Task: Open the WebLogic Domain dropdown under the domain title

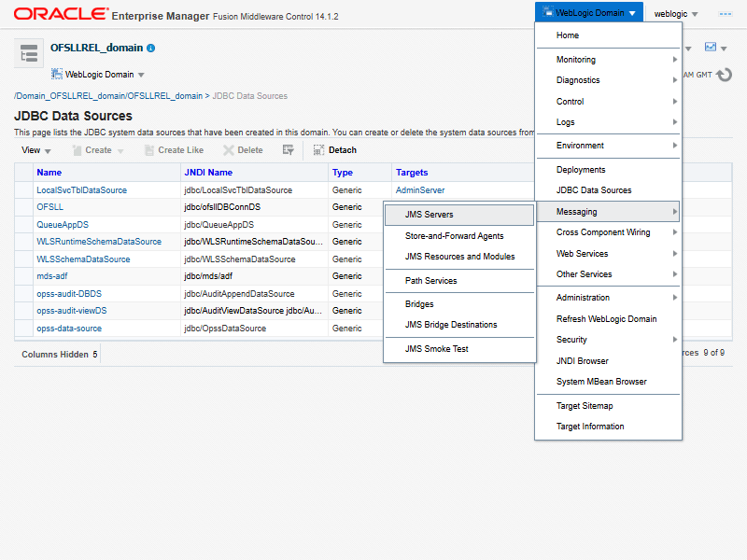Action: [98, 75]
